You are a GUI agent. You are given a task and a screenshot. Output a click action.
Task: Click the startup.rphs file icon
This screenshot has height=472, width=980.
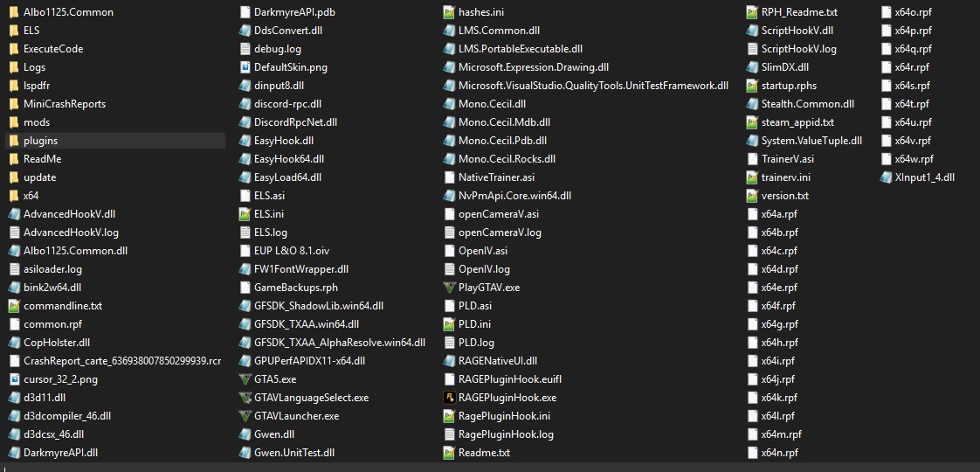click(x=752, y=86)
